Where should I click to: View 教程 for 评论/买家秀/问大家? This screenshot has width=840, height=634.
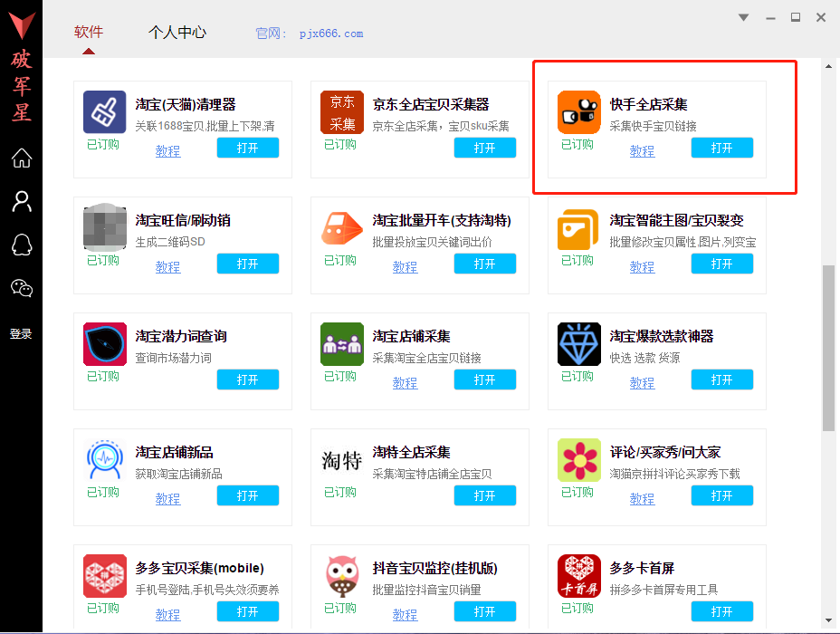click(642, 499)
